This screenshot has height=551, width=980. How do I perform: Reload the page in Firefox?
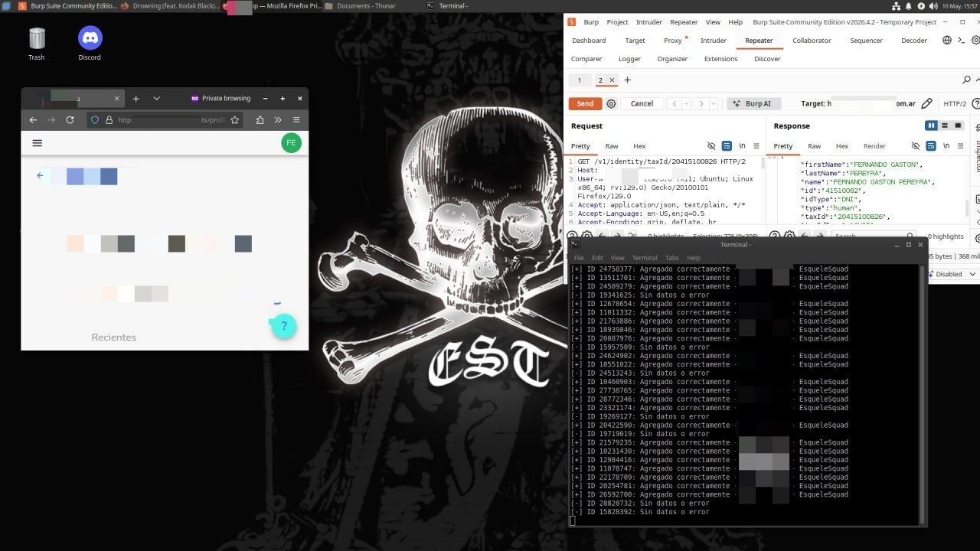[70, 119]
